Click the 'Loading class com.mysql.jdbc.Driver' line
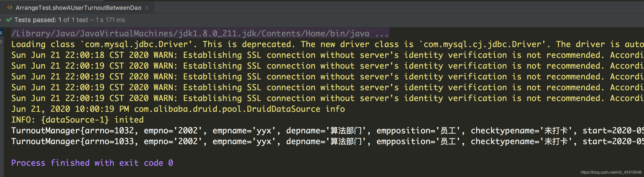 tap(327, 44)
